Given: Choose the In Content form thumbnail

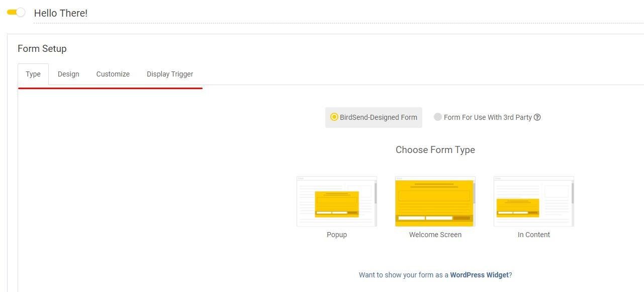Looking at the screenshot, I should (534, 201).
